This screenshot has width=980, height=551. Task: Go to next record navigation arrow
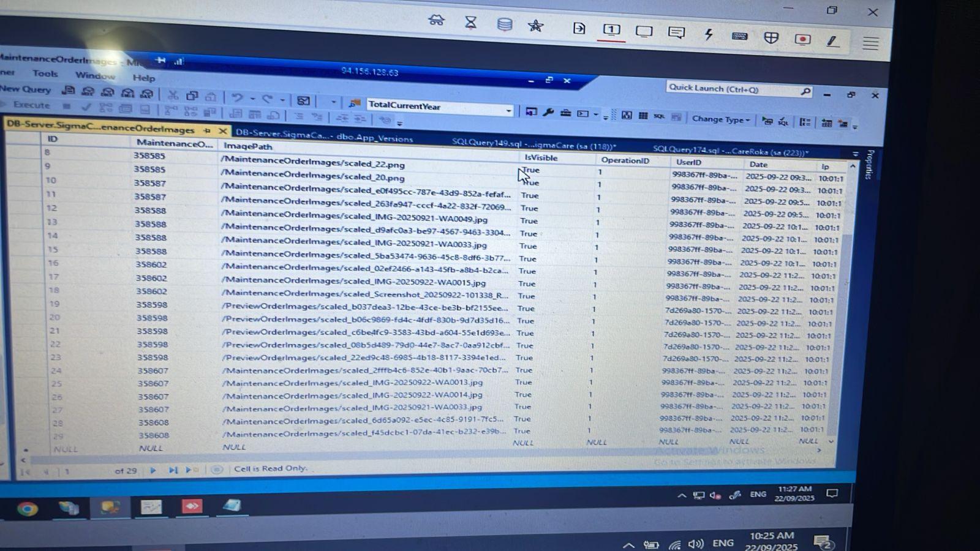click(x=153, y=470)
